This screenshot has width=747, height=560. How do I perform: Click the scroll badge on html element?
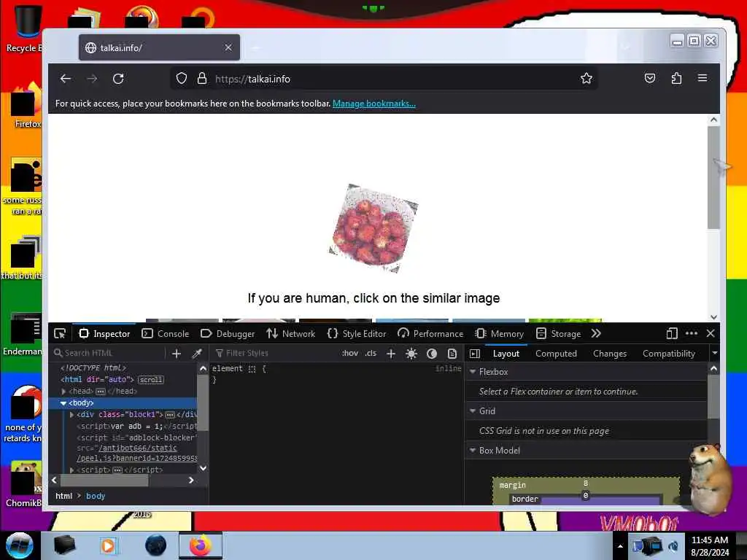tap(151, 379)
